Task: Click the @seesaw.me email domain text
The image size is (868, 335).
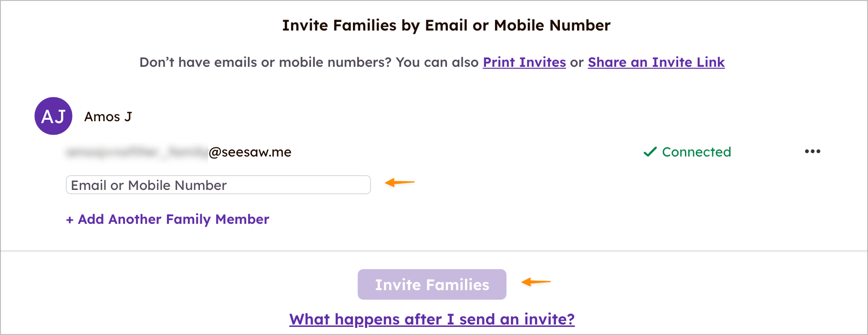Action: (250, 152)
